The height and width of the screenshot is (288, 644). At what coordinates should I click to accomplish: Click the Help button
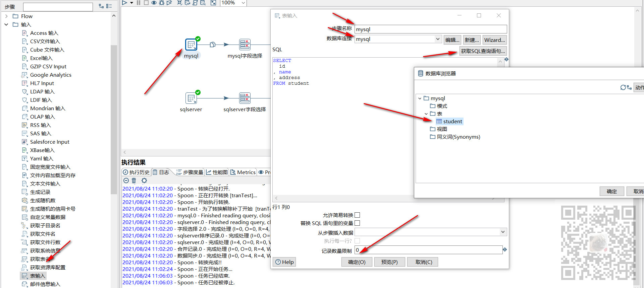point(284,262)
